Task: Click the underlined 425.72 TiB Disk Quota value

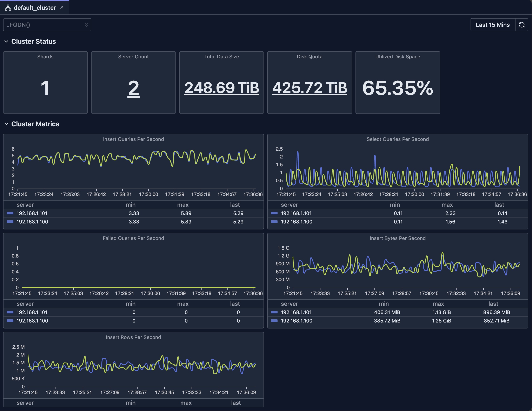Action: coord(309,88)
